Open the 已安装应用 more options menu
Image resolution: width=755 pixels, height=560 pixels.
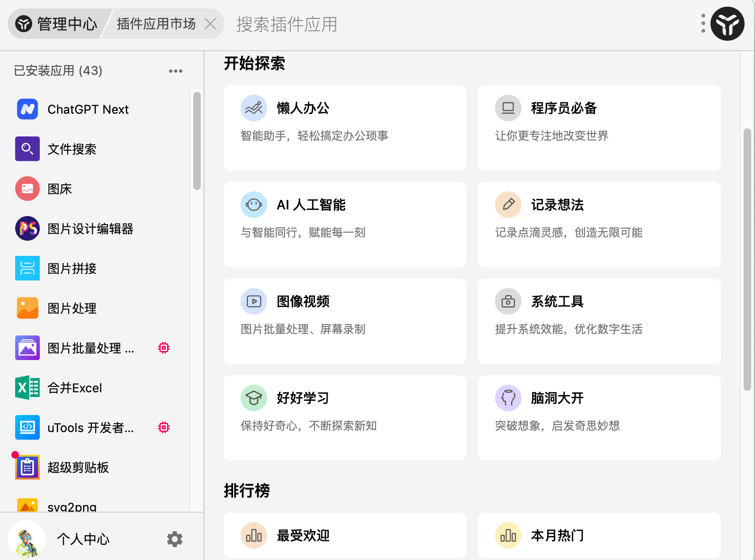click(175, 71)
